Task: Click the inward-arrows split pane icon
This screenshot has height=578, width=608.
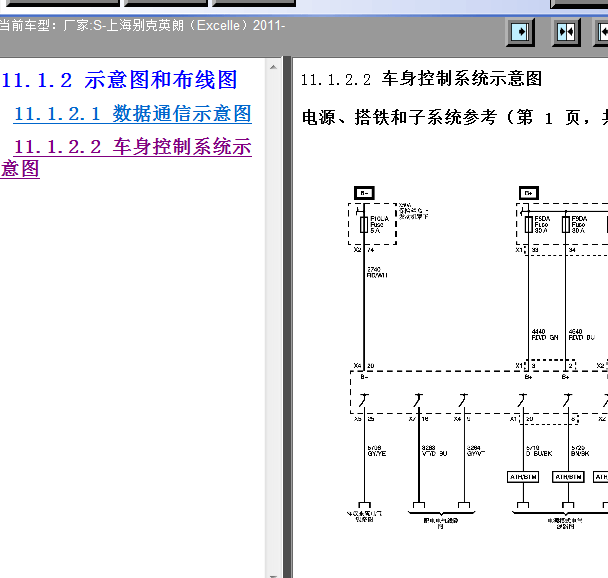Action: click(566, 32)
